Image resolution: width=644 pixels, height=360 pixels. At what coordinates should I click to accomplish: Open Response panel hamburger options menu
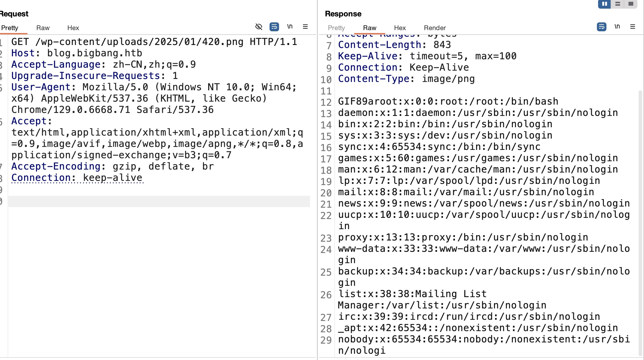coord(633,27)
